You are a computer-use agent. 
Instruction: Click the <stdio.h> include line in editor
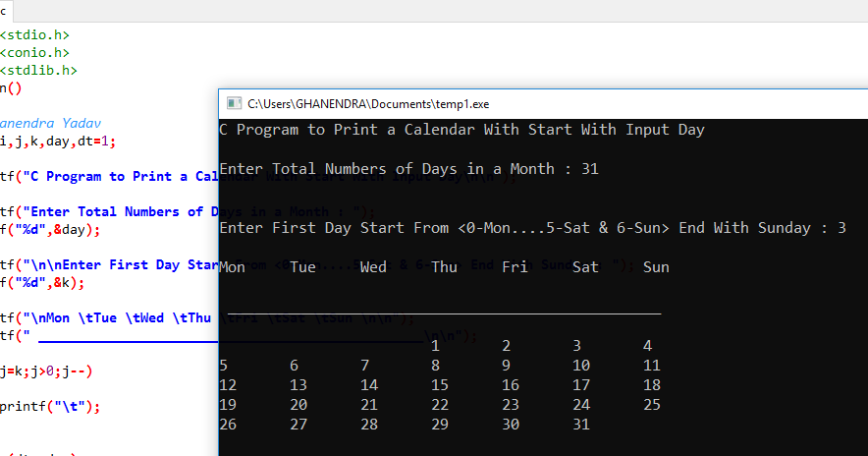pos(35,35)
